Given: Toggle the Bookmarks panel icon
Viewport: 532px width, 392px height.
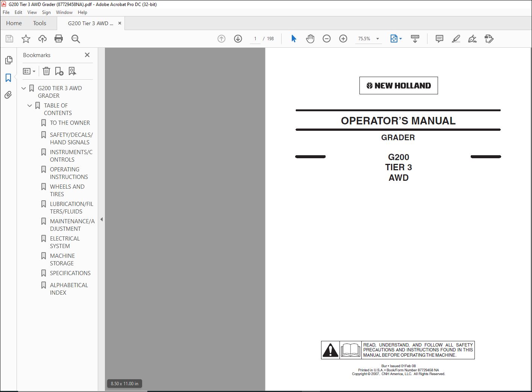Looking at the screenshot, I should click(8, 78).
